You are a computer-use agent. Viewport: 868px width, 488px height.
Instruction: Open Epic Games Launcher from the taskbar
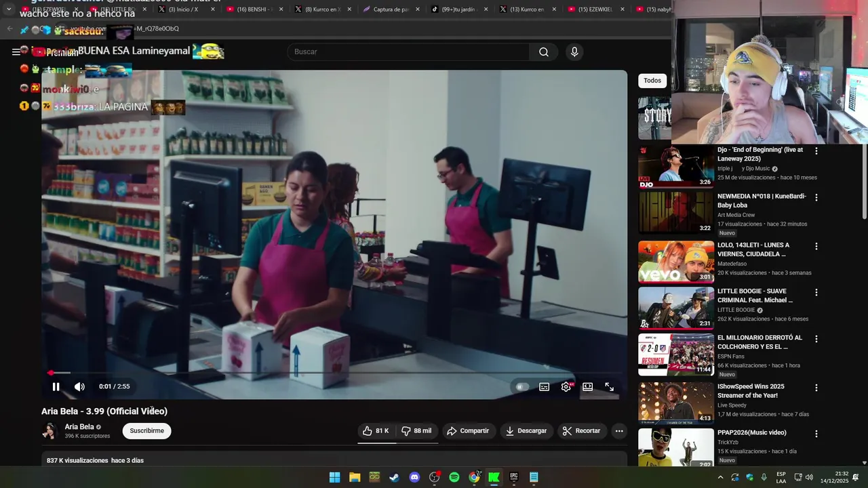coord(514,477)
